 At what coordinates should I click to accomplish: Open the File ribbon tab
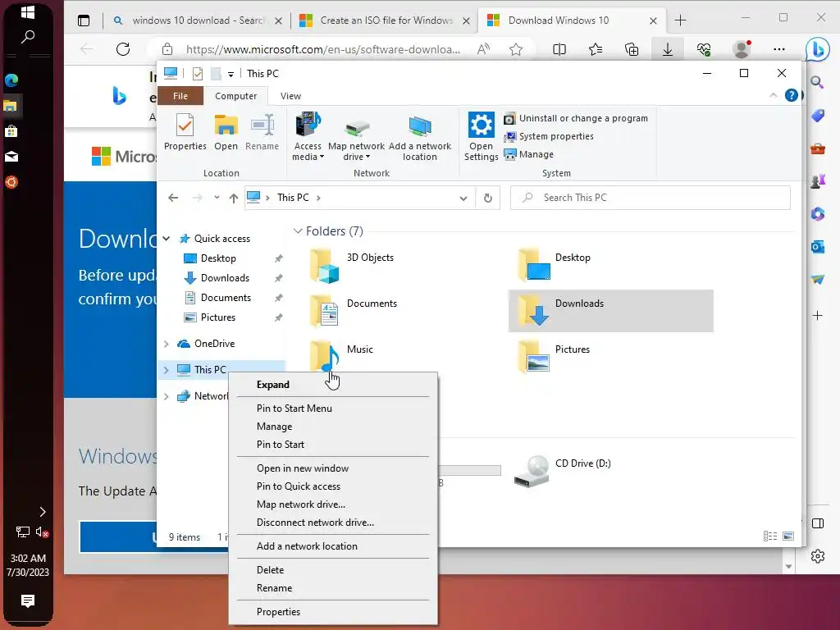180,96
